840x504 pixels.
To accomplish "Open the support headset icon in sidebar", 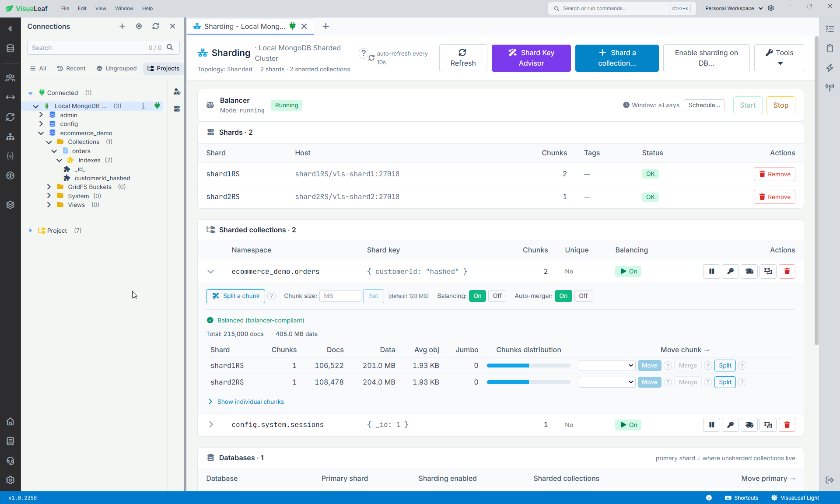I will (x=10, y=461).
